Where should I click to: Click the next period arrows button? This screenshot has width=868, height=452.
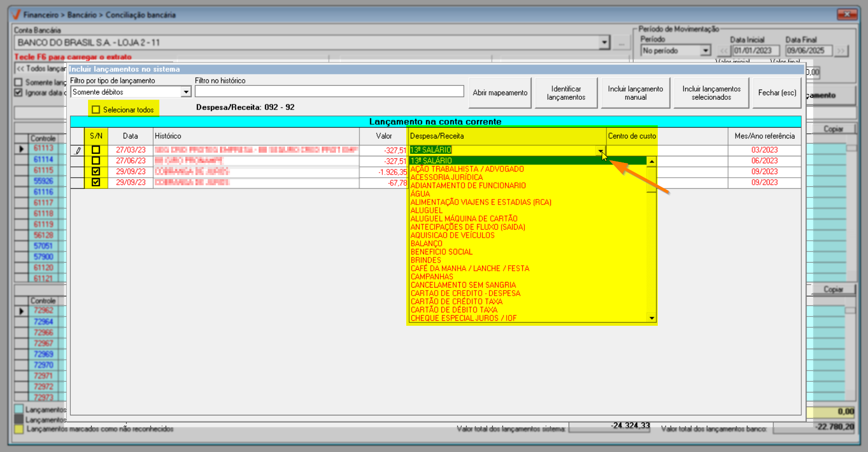click(841, 51)
